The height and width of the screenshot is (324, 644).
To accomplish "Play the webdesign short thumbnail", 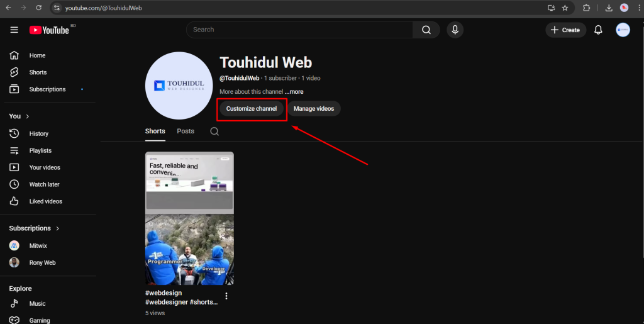I will tap(189, 218).
